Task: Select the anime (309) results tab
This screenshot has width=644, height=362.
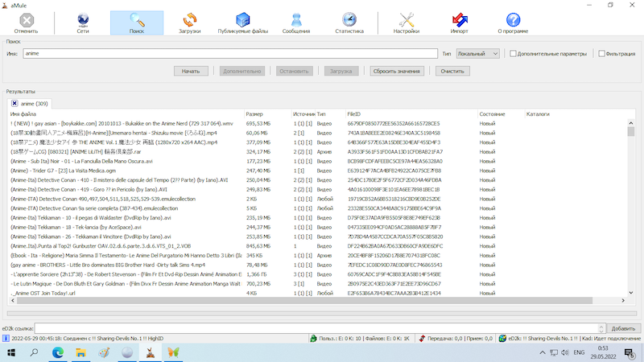Action: 34,104
